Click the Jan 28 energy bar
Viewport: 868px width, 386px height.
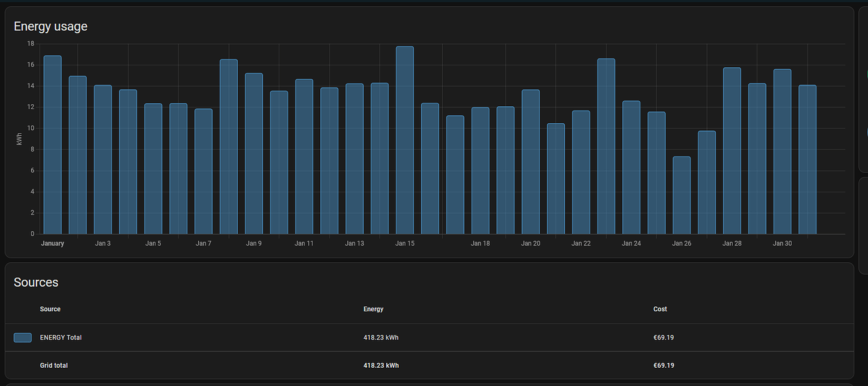pos(732,151)
